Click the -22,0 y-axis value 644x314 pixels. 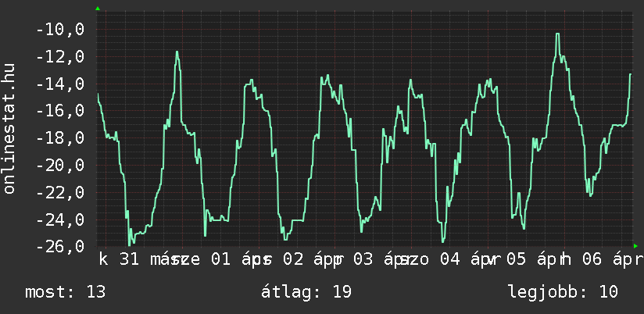pyautogui.click(x=60, y=192)
